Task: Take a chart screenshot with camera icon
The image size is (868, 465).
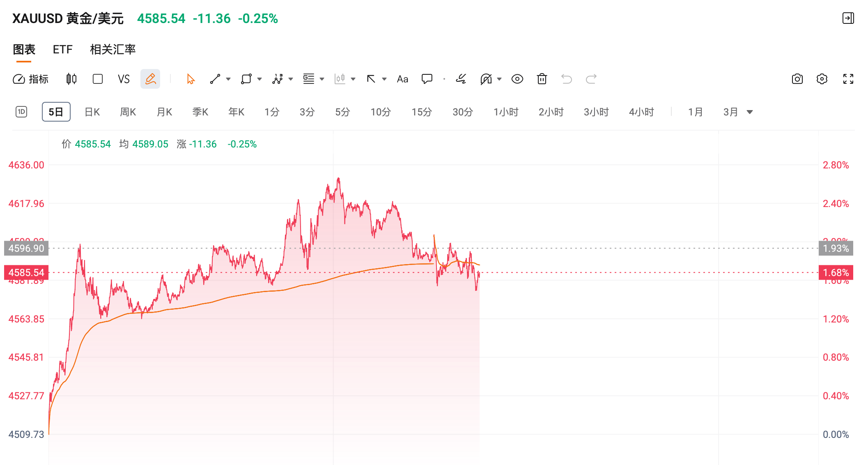Action: tap(797, 79)
